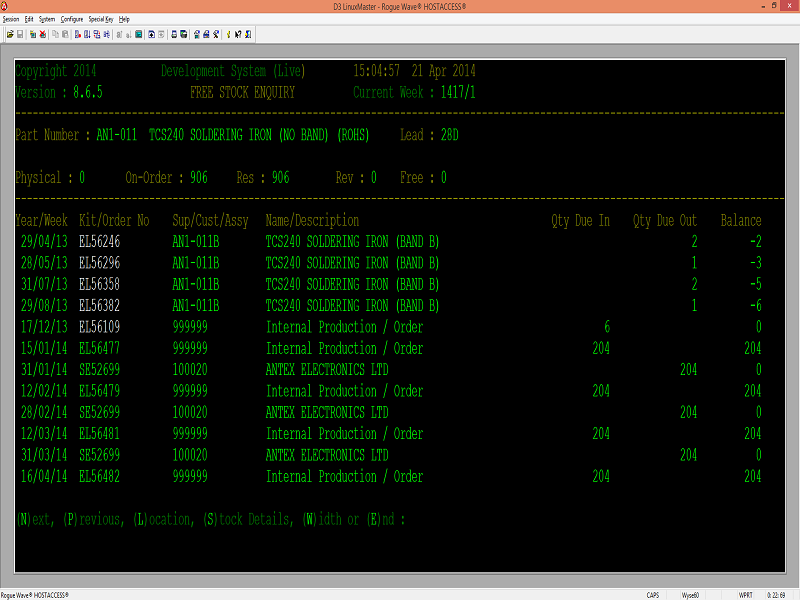Screen dimensions: 800x600
Task: Click the Qty Due In column header
Action: tap(580, 221)
